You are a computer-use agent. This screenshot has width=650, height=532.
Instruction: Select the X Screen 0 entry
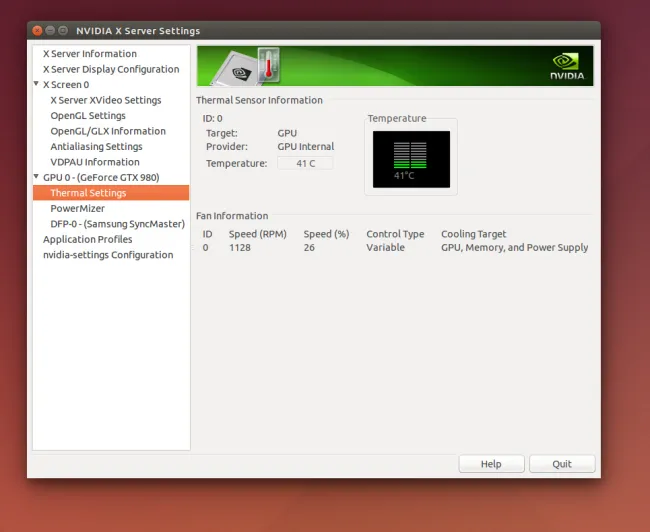66,85
